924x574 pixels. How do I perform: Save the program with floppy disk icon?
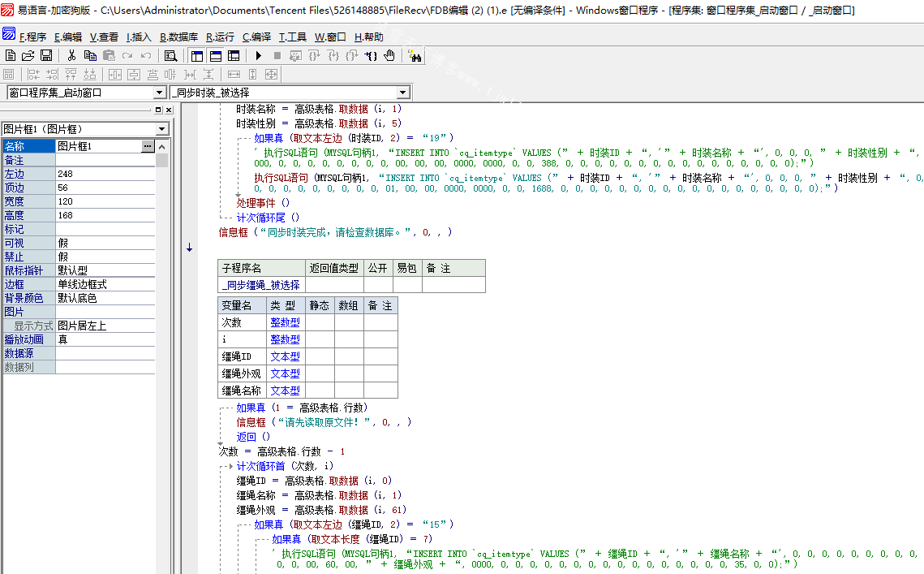click(x=46, y=55)
